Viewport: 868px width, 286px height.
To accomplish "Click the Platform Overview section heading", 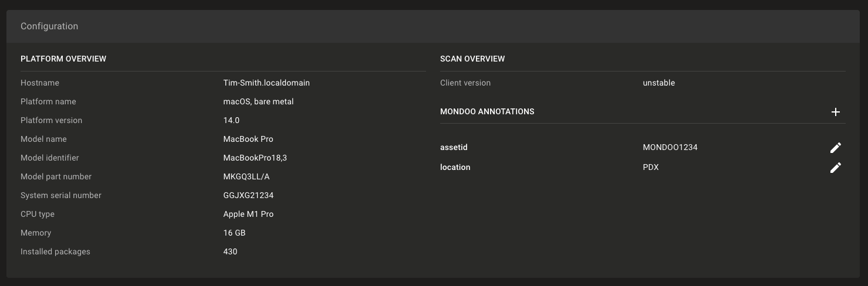I will coord(63,59).
